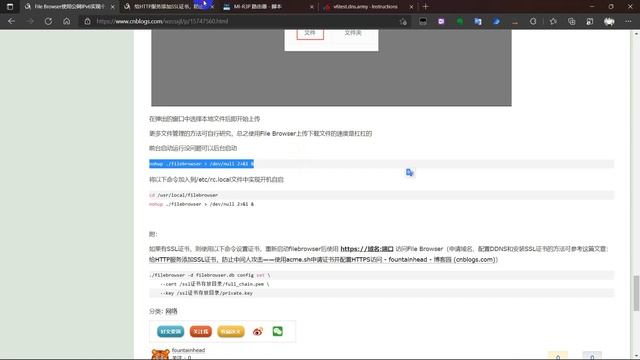
Task: Open the https://域名:端口 link
Action: (367, 249)
